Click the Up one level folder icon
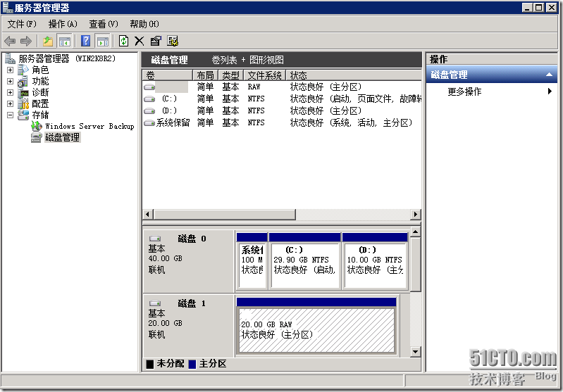The height and width of the screenshot is (392, 563). (x=48, y=42)
